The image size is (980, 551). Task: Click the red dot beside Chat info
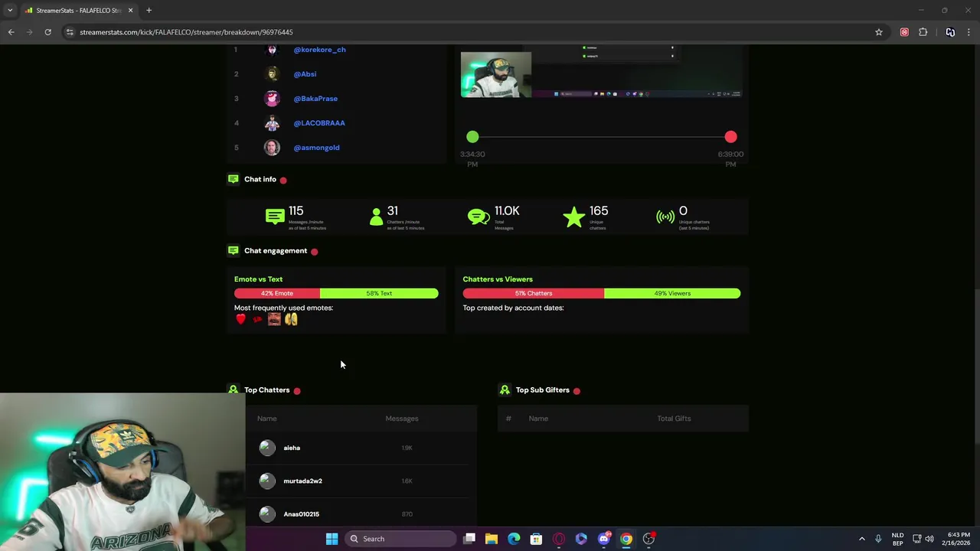(x=283, y=180)
